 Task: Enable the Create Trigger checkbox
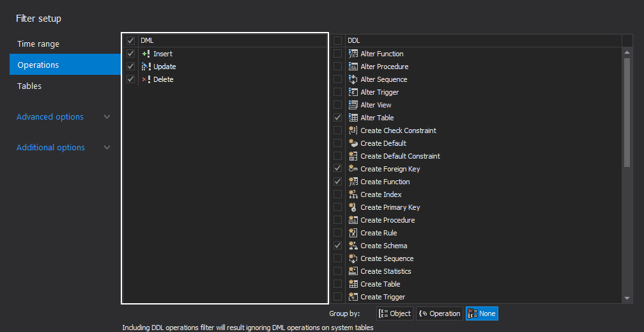tap(337, 297)
